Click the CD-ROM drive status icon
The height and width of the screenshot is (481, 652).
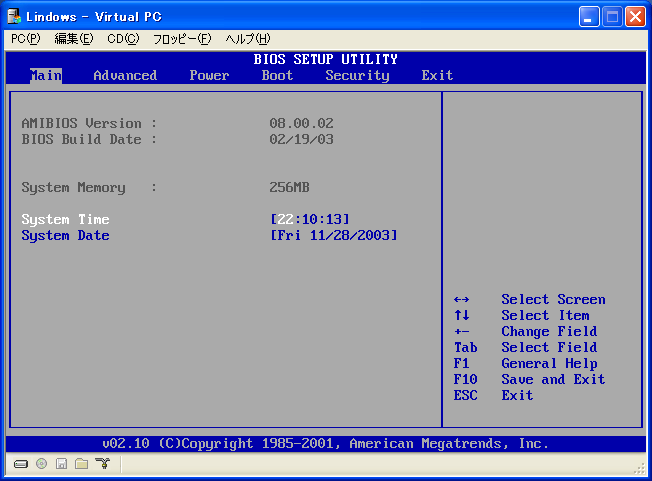coord(41,464)
